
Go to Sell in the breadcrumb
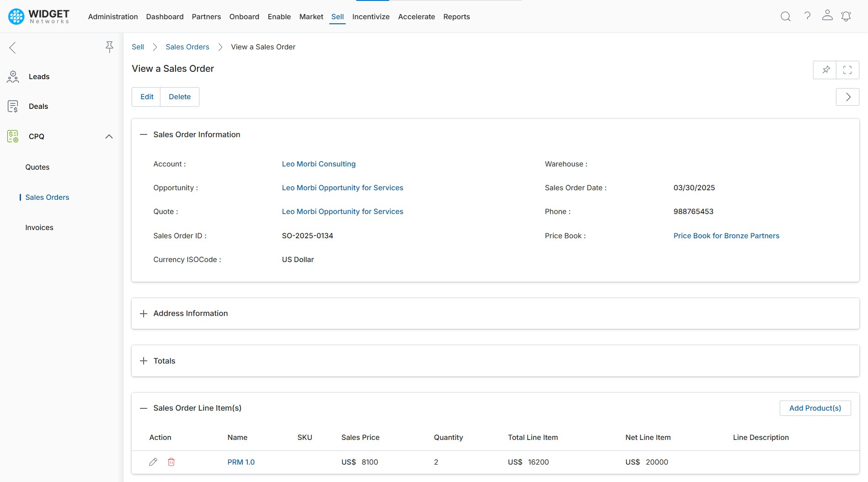click(138, 47)
